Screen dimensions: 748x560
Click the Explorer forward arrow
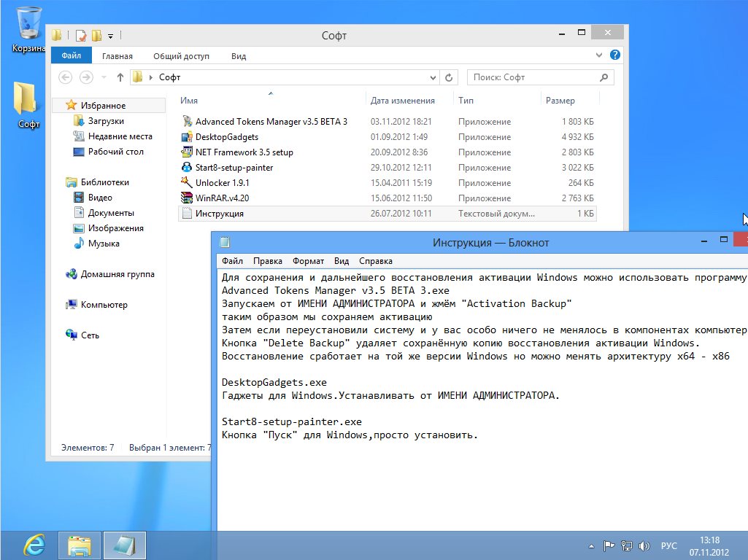[x=86, y=77]
